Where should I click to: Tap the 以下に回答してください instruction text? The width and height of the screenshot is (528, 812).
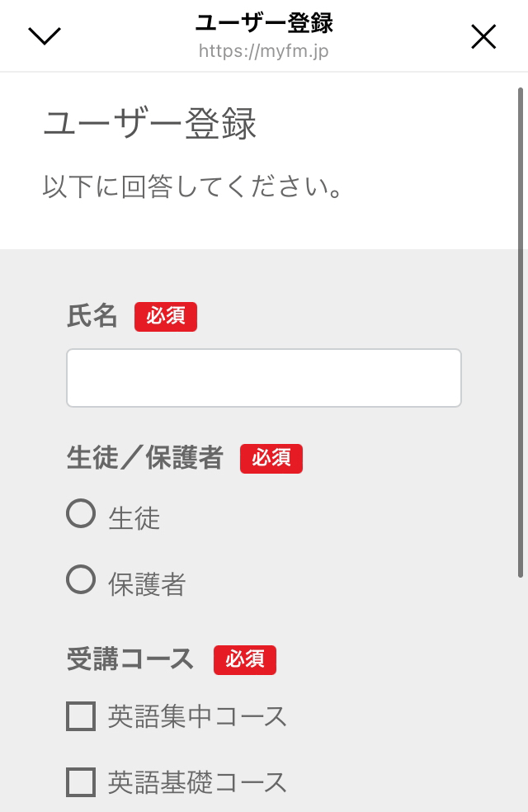click(193, 186)
